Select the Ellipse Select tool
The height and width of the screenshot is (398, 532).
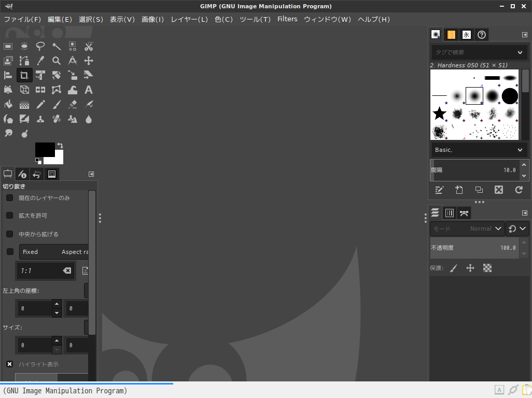pyautogui.click(x=24, y=46)
